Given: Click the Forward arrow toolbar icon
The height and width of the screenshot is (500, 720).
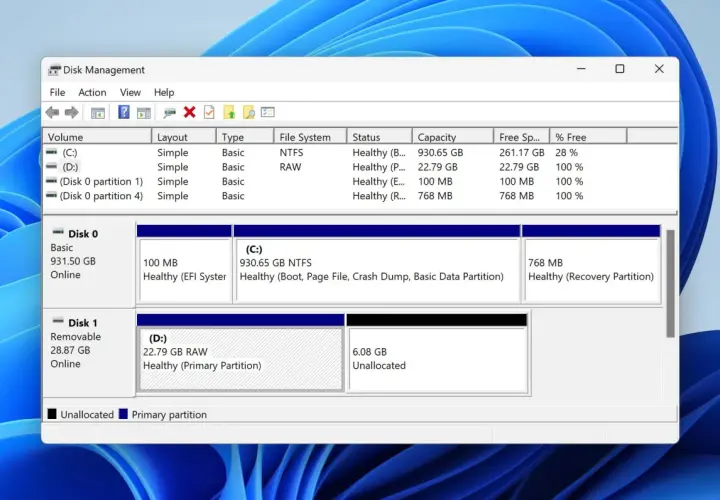Looking at the screenshot, I should coord(72,112).
